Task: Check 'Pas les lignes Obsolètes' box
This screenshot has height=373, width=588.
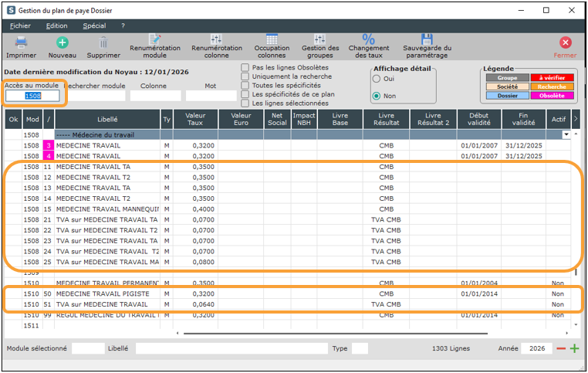Action: (245, 68)
